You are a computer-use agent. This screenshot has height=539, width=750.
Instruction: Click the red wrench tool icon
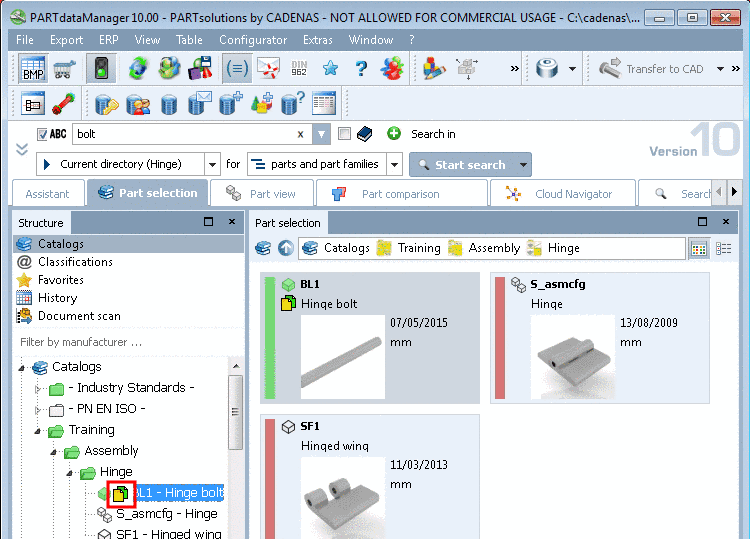(x=64, y=104)
